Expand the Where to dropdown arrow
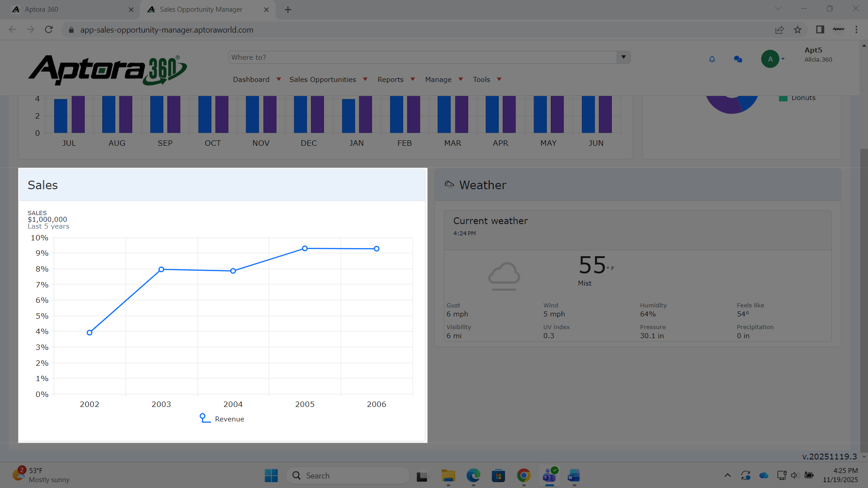 pos(623,57)
